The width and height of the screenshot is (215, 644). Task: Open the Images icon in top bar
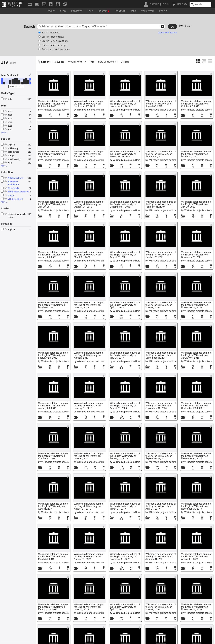pos(65,4)
